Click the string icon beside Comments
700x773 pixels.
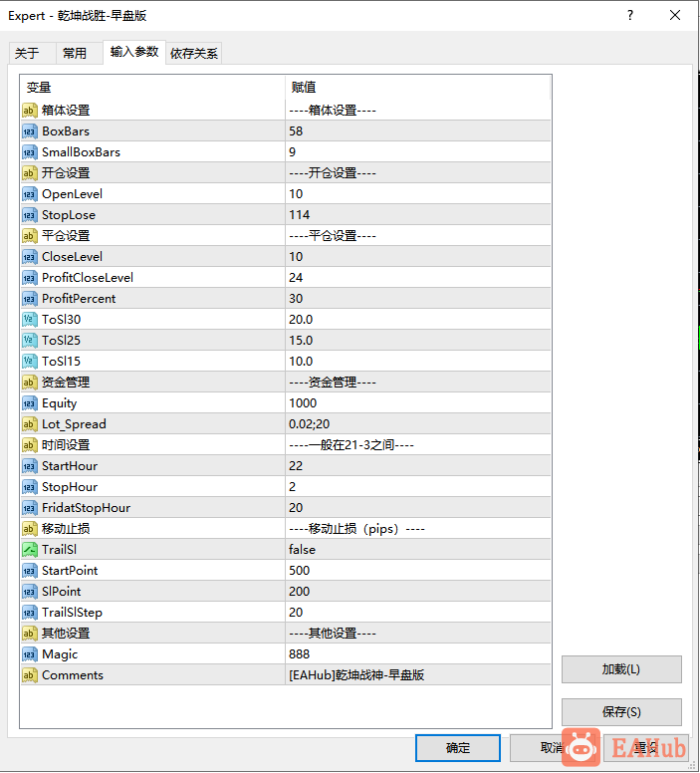pyautogui.click(x=30, y=675)
